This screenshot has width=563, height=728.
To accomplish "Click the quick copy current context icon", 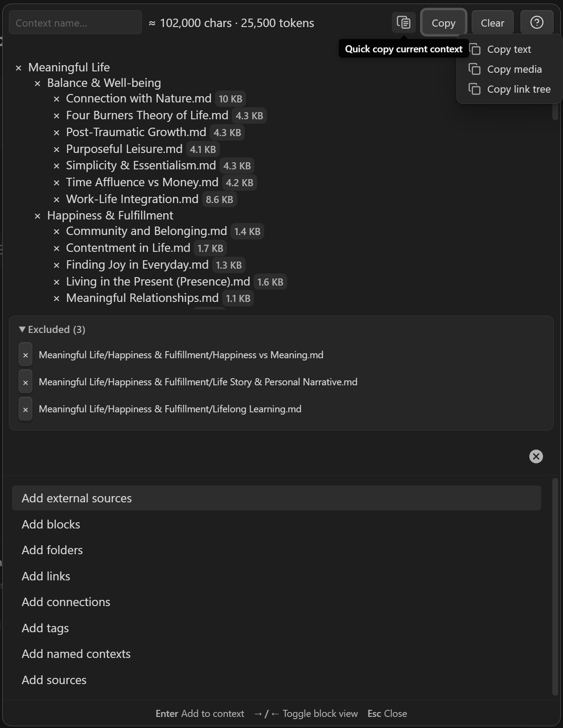I will (x=403, y=23).
